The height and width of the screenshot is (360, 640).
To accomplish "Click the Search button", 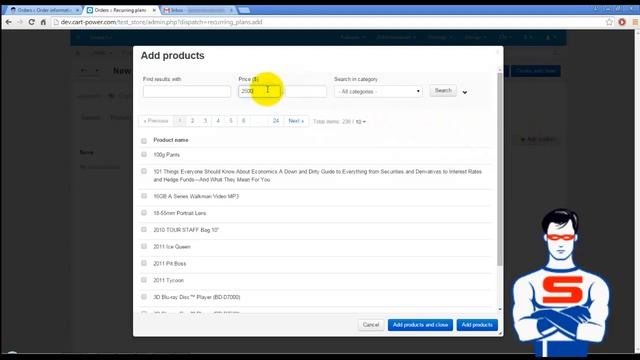I will point(443,91).
